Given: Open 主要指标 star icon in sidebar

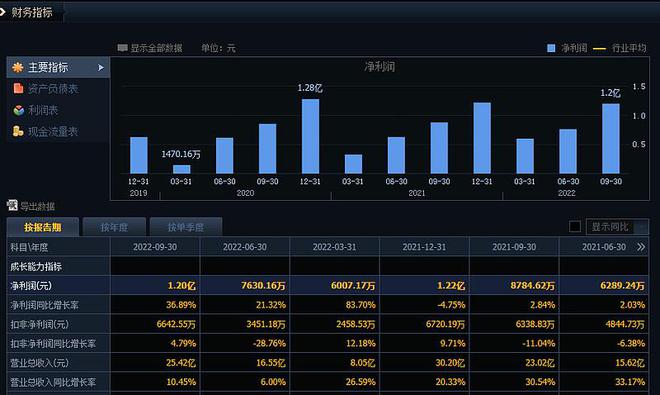Looking at the screenshot, I should pyautogui.click(x=18, y=67).
